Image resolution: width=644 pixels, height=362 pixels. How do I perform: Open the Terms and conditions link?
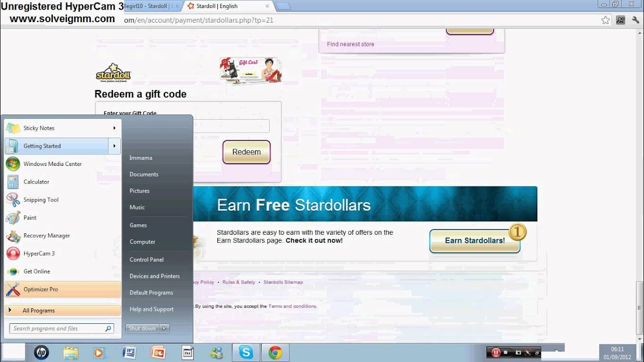point(292,306)
